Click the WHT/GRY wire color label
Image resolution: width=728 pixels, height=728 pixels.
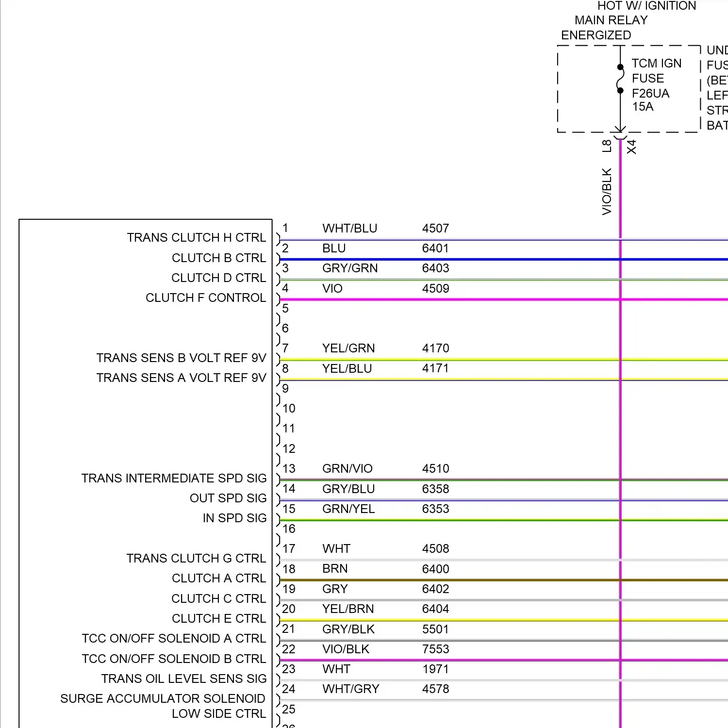coord(351,689)
